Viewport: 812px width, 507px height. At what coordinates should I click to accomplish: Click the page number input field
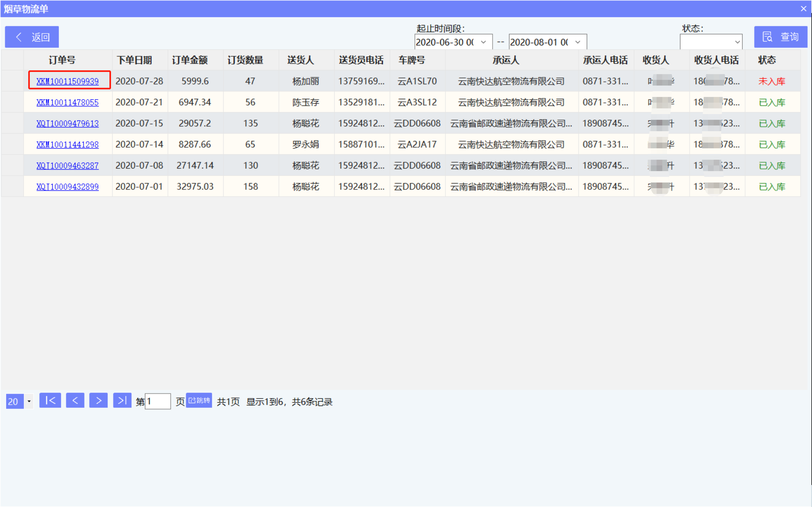coord(158,401)
